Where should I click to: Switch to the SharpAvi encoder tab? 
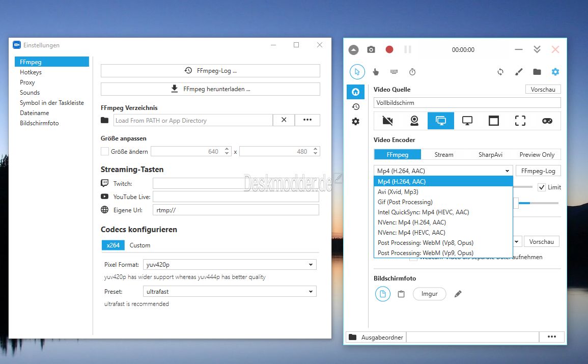point(490,154)
